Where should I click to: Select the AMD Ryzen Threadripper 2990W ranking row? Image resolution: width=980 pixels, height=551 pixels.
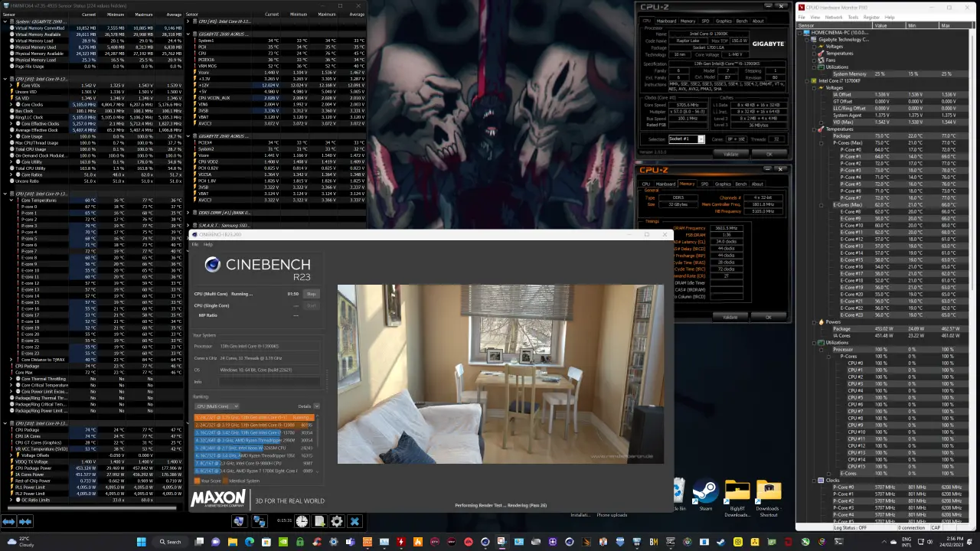click(254, 441)
